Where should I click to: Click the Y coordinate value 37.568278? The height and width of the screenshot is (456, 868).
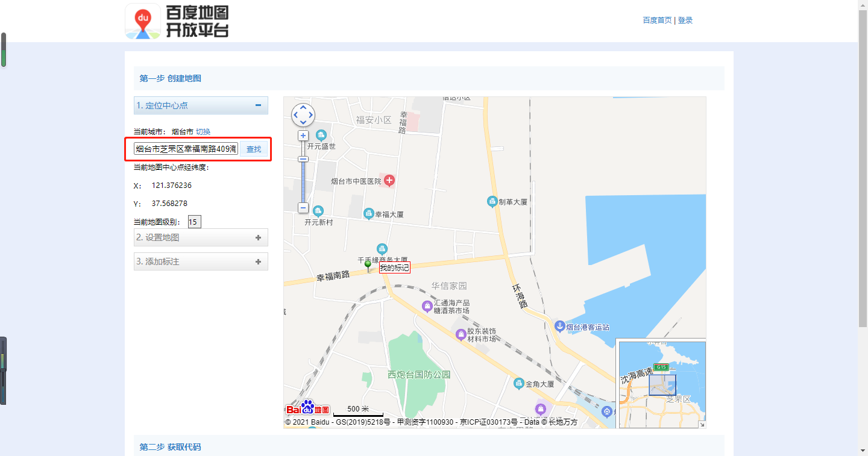[x=169, y=204]
